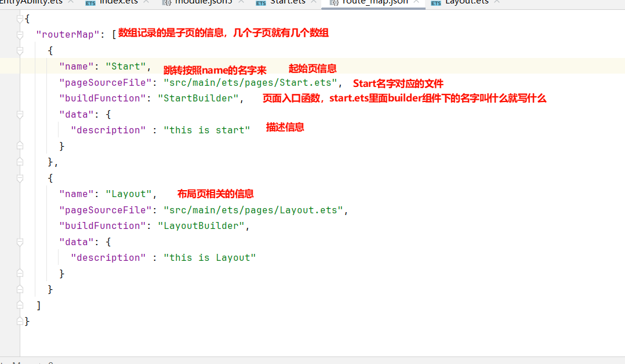The image size is (625, 364).
Task: Click the ETS file icon on the Index.ets tab
Action: click(90, 3)
